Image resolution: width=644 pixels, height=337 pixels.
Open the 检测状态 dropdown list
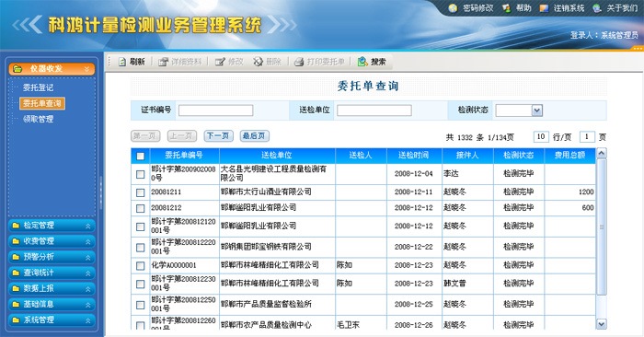point(536,110)
